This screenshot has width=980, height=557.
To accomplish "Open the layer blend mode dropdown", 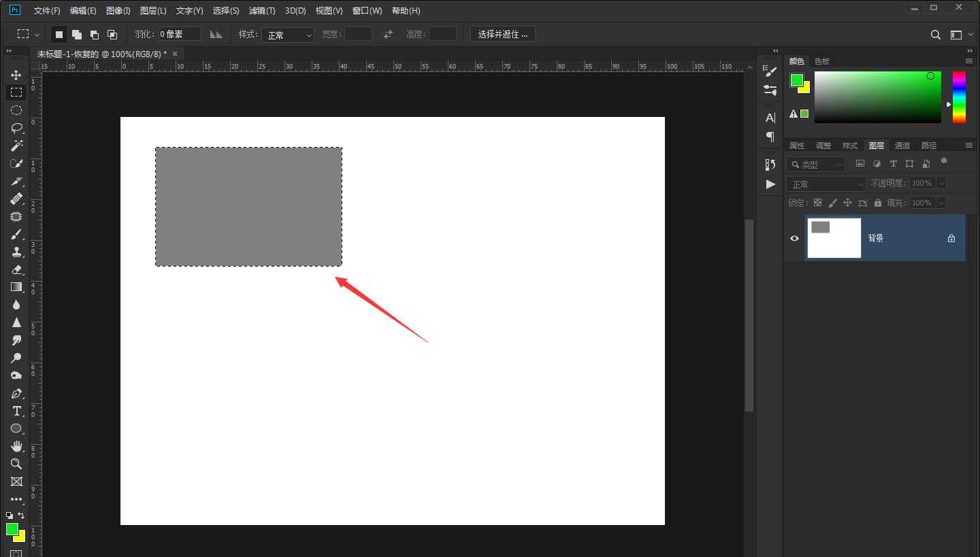I will 826,184.
